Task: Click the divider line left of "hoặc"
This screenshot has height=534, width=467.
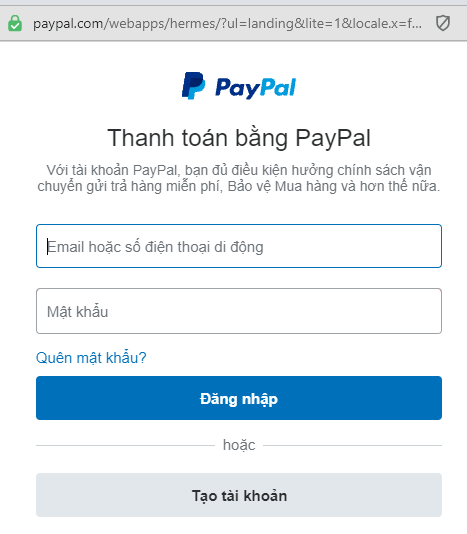Action: coord(125,445)
